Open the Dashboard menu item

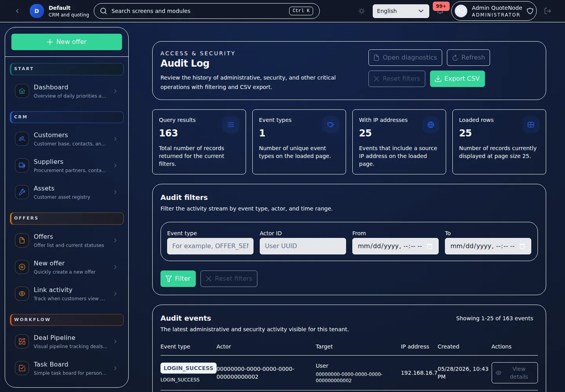(x=67, y=91)
